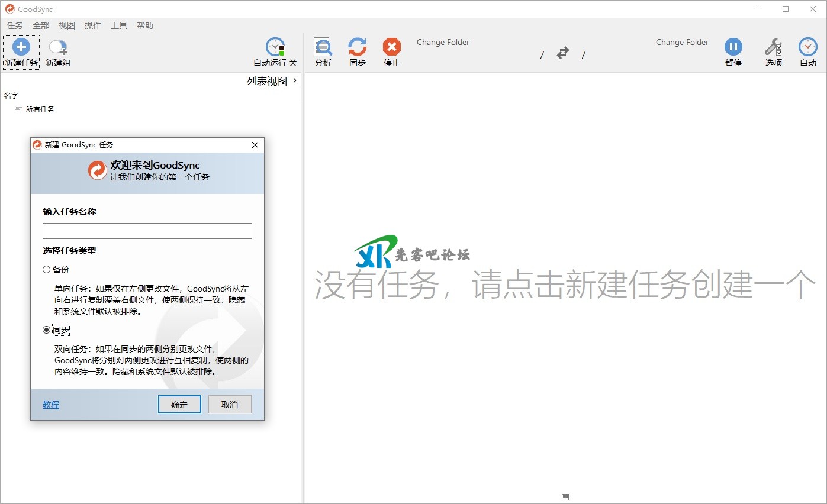Select the 备份 (Backup) radio button

tap(47, 270)
